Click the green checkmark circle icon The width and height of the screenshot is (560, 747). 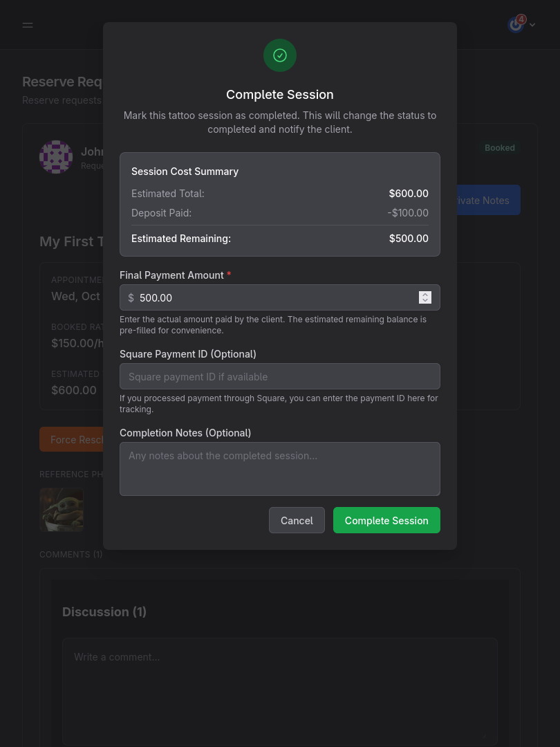click(x=280, y=55)
